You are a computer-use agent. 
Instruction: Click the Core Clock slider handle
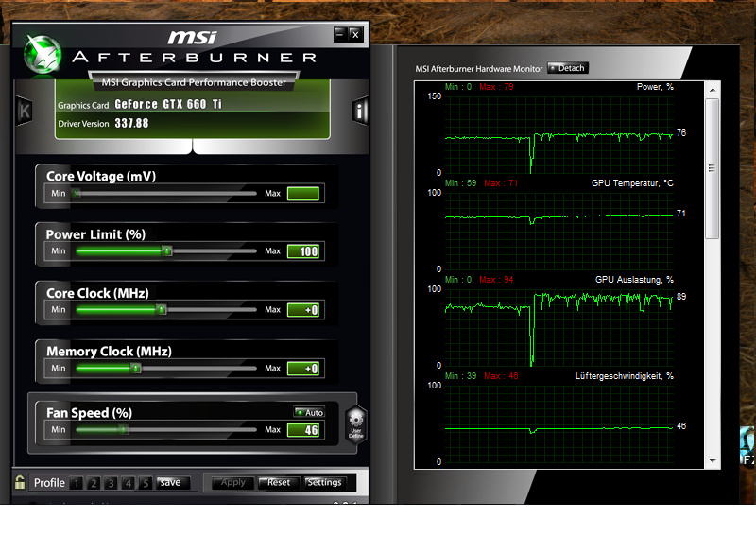tap(162, 309)
